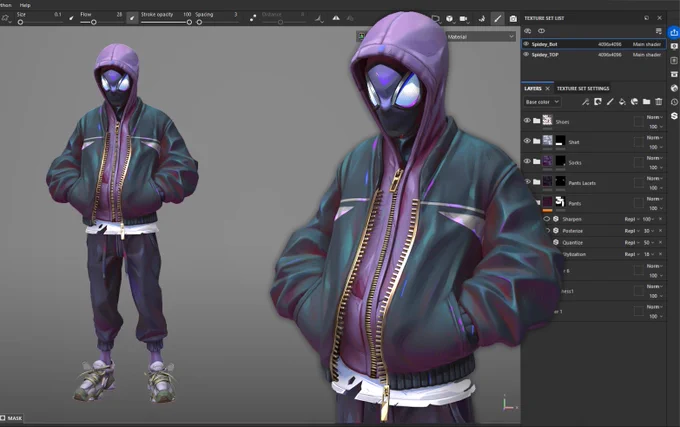Click the smart material sphere icon
The width and height of the screenshot is (680, 427).
[634, 102]
